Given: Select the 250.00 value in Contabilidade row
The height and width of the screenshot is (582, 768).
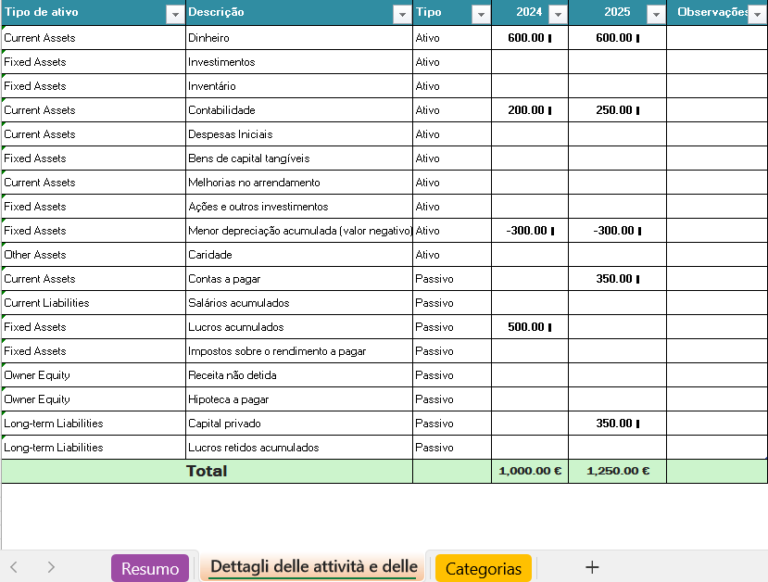Looking at the screenshot, I should click(618, 110).
